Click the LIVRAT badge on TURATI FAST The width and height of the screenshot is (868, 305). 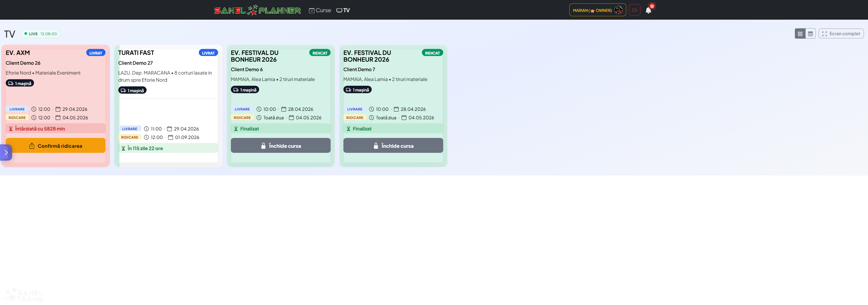pyautogui.click(x=208, y=53)
